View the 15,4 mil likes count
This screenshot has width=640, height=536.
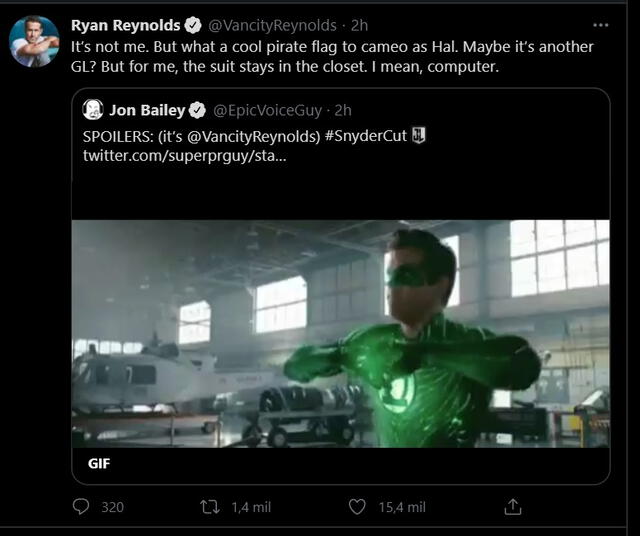coord(401,507)
